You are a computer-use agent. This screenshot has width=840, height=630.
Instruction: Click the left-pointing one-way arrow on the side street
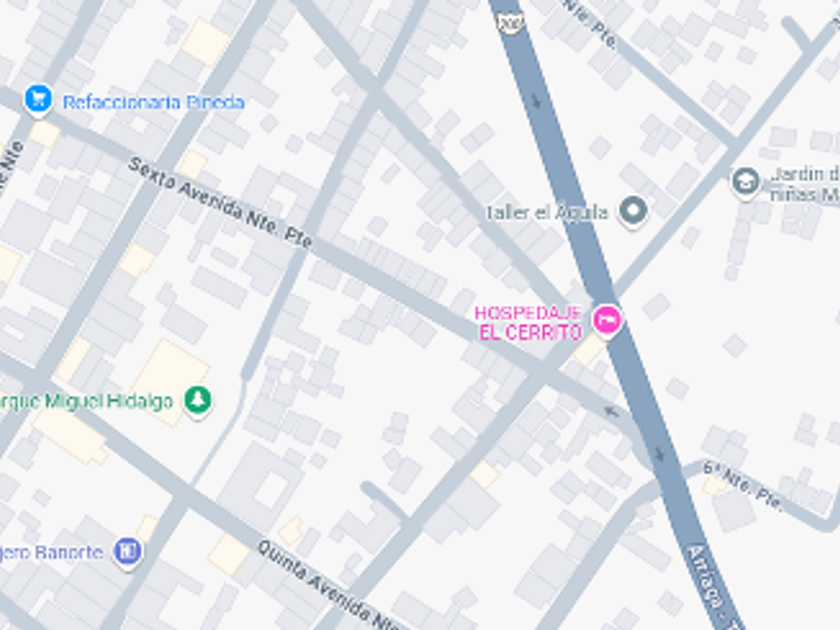612,411
